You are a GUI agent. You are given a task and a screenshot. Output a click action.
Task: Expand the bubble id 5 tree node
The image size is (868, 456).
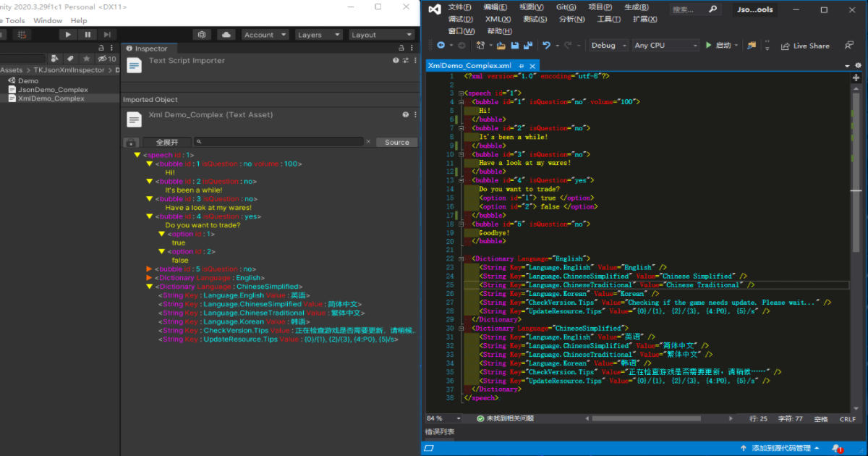point(150,269)
